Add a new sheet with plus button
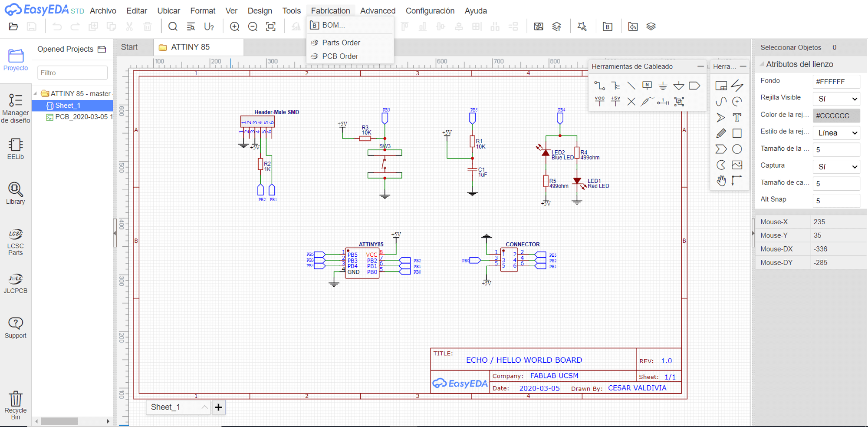 (x=218, y=407)
